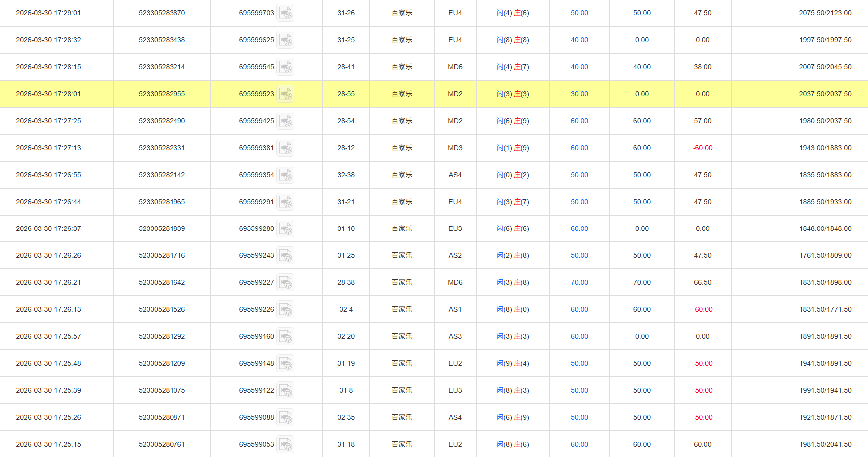Select the balance cell 1943.00/1883.00
Image resolution: width=868 pixels, height=457 pixels.
tap(825, 148)
